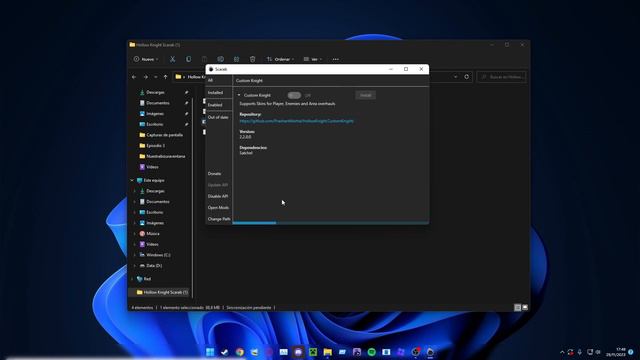The width and height of the screenshot is (640, 360).
Task: Open the Custom Knight GitHub repository link
Action: pyautogui.click(x=296, y=121)
